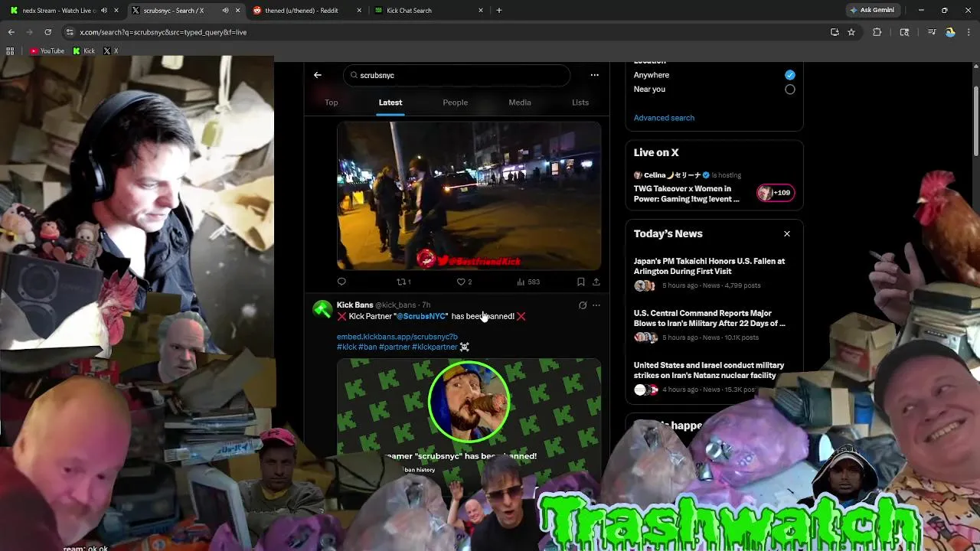Open the embed.kickbans.app/scrubsnyc link
The image size is (980, 551).
coord(397,337)
